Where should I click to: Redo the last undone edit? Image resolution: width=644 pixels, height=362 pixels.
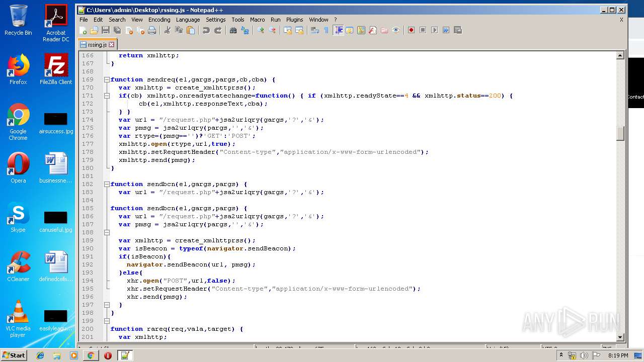tap(218, 30)
